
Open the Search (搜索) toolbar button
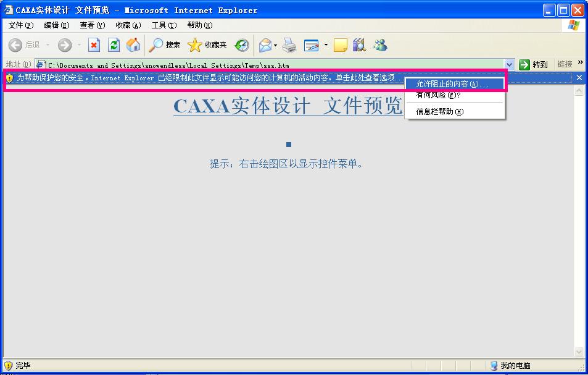(x=164, y=45)
